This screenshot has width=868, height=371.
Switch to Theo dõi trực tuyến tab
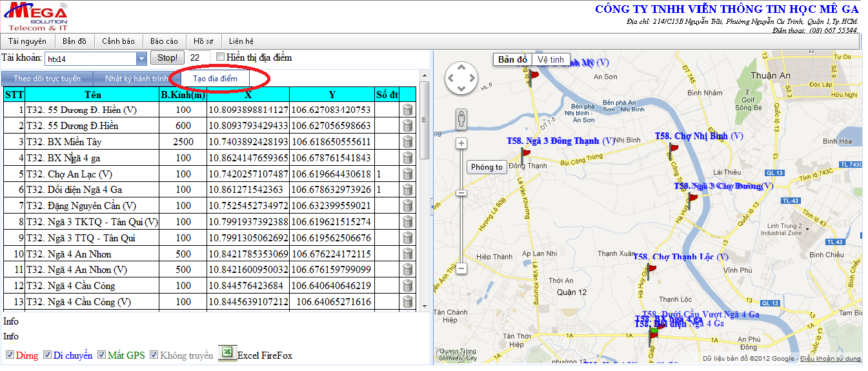pos(47,79)
